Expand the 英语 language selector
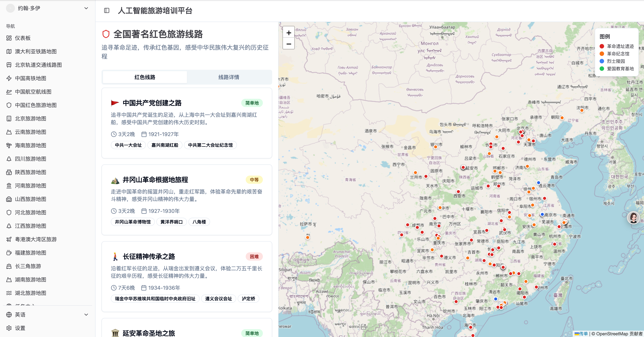 pyautogui.click(x=86, y=314)
